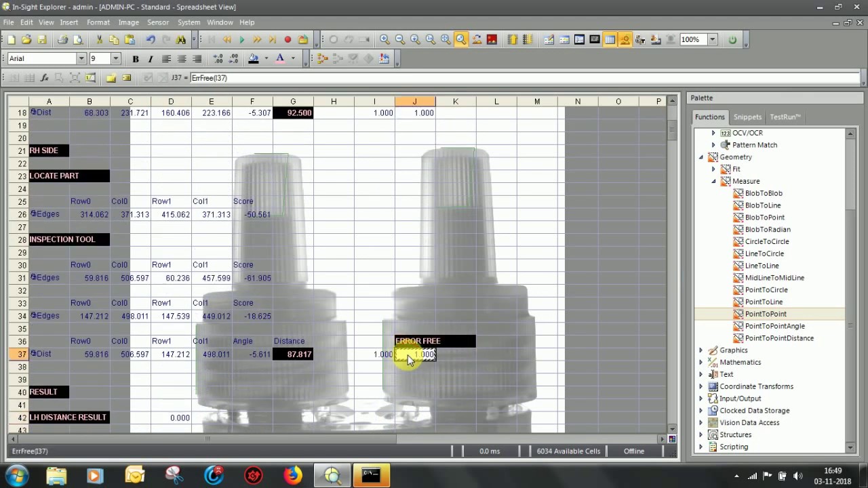868x488 pixels.
Task: Expand the Mathematics tree node
Action: click(x=701, y=363)
